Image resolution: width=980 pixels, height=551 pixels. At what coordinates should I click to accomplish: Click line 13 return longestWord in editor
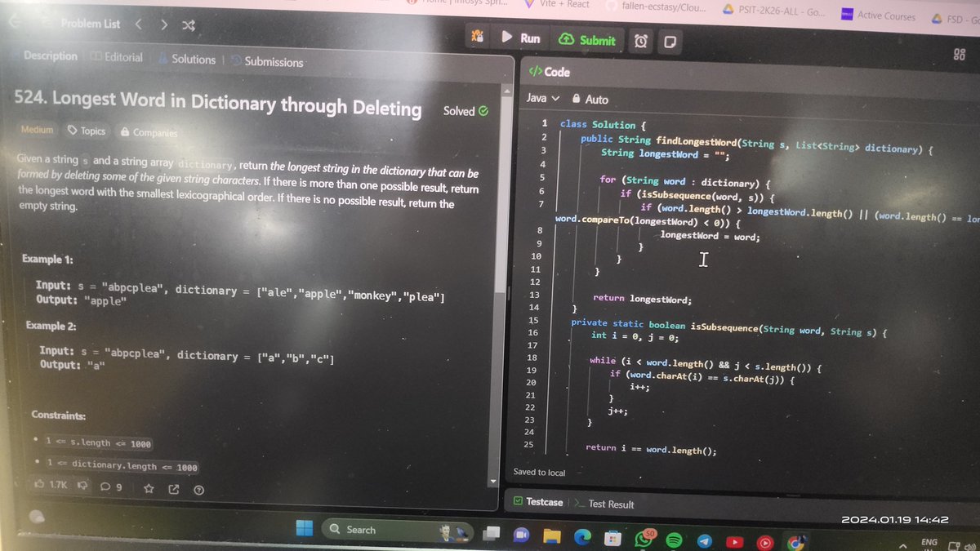coord(642,298)
